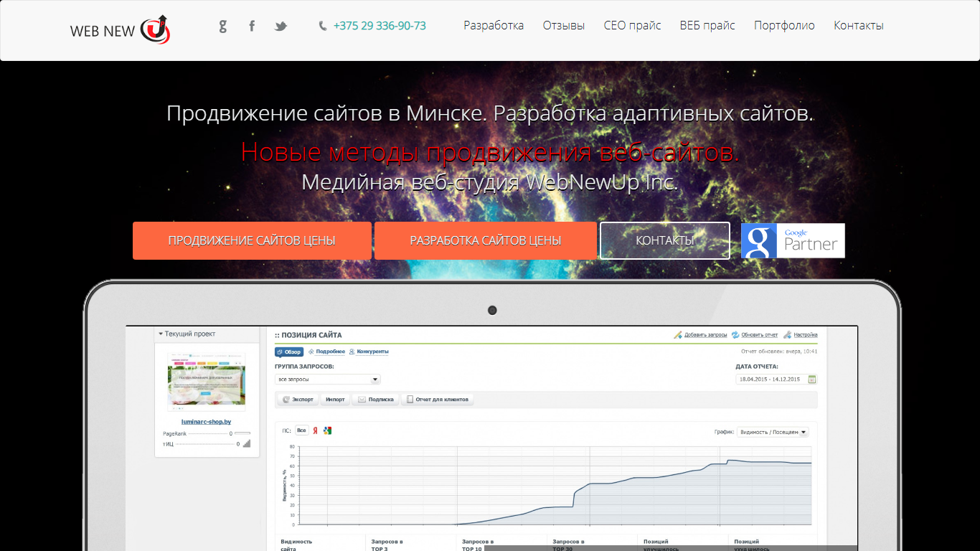
Task: Click the Отчет обновлен: вчера, 10:41 text
Action: 779,352
